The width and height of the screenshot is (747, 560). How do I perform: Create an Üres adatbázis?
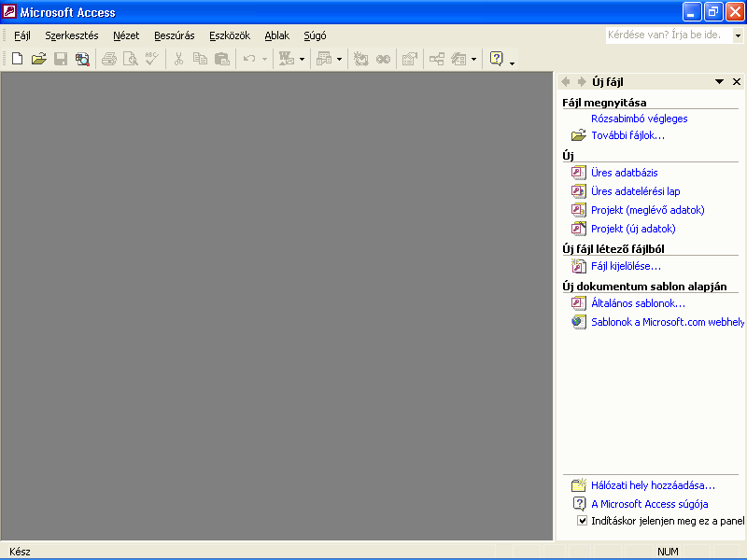624,173
